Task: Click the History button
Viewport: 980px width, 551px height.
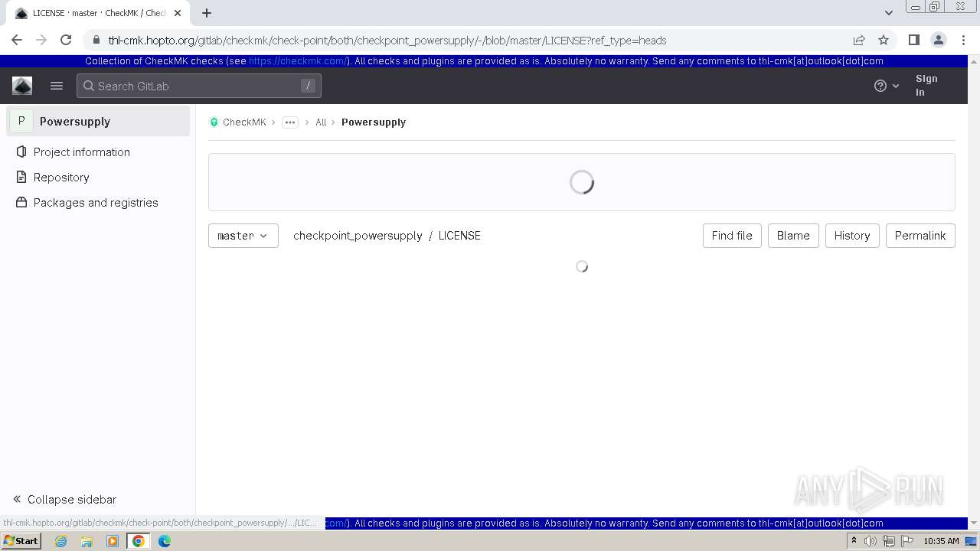Action: tap(852, 236)
